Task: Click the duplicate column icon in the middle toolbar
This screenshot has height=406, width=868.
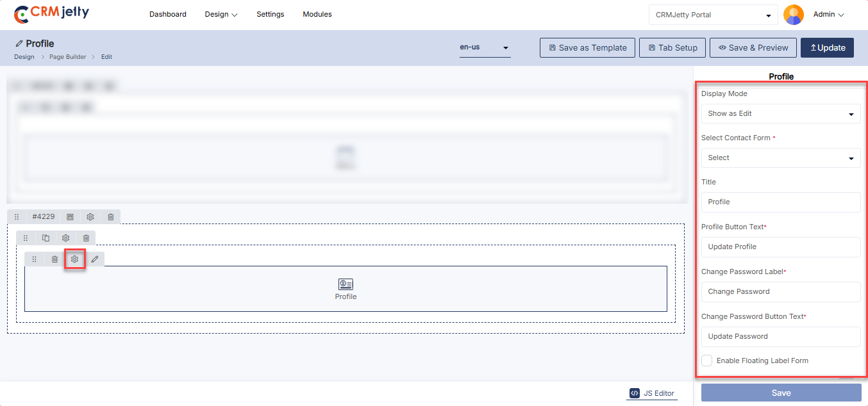Action: [46, 238]
